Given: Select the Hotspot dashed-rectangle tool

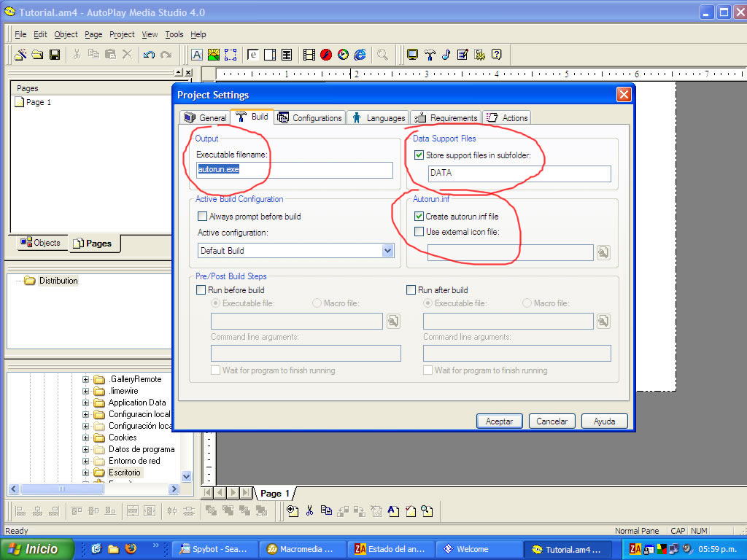Looking at the screenshot, I should [x=231, y=55].
